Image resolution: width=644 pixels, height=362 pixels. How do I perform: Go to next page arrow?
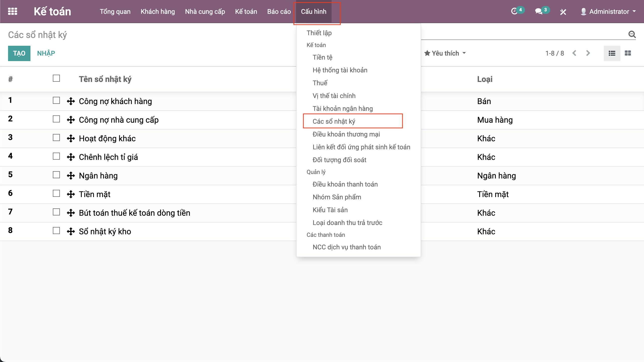click(588, 53)
